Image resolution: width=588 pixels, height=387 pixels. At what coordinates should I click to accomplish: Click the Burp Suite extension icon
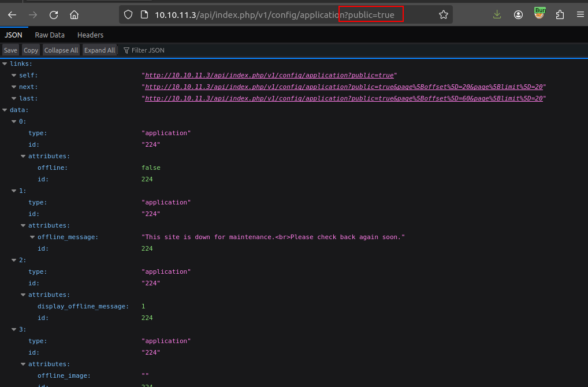click(x=539, y=14)
